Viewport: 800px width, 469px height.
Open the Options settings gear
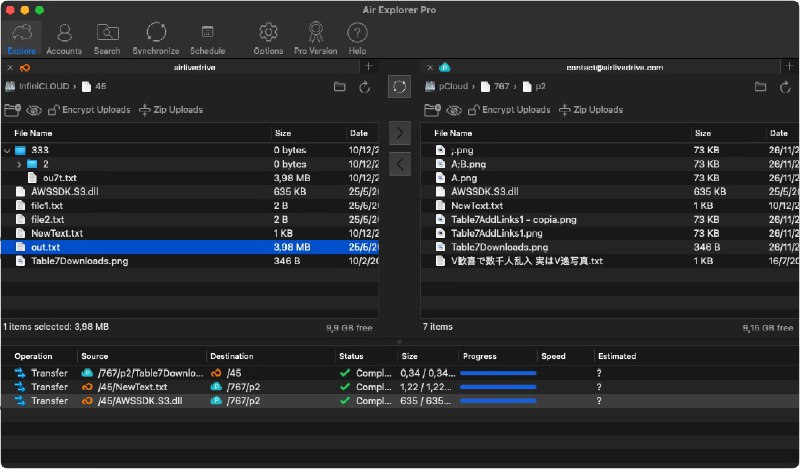(x=268, y=39)
